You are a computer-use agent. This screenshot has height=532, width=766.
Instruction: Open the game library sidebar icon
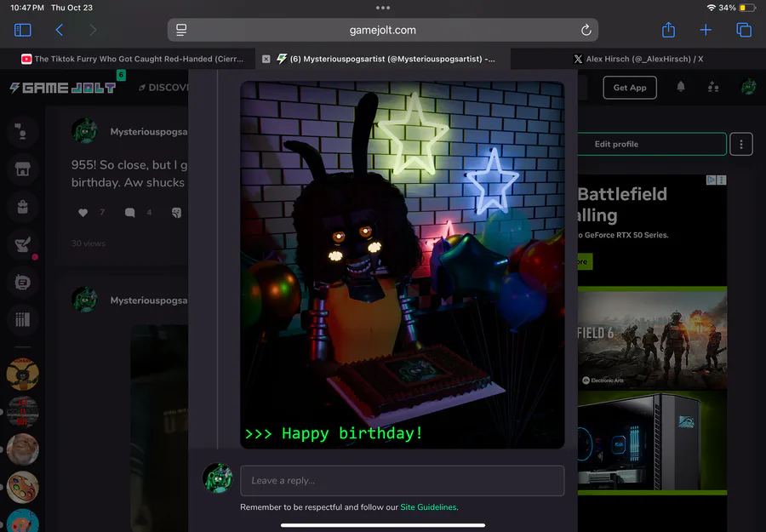click(x=22, y=320)
